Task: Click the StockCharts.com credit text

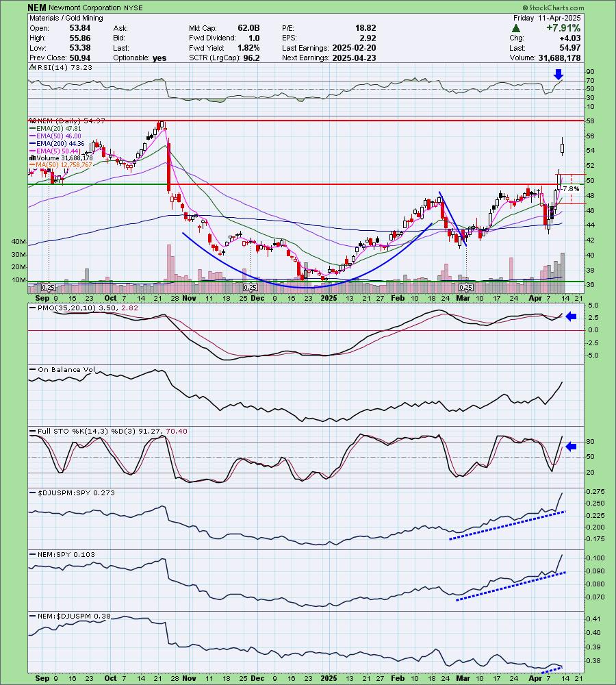Action: [x=553, y=8]
